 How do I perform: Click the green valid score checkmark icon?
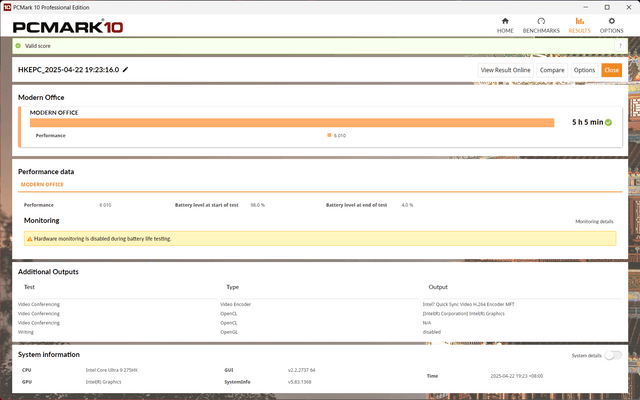[18, 46]
